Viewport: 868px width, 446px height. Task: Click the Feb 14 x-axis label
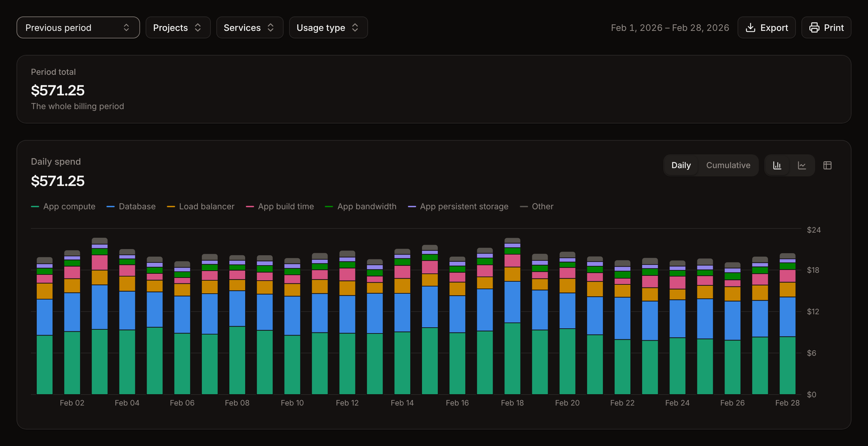pos(402,403)
